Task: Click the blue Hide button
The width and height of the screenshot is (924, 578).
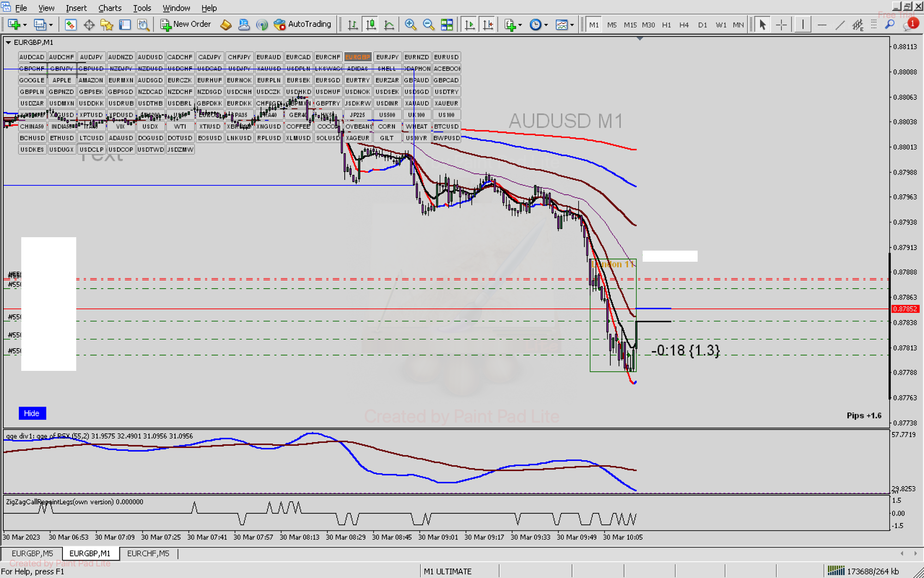Action: click(x=32, y=413)
